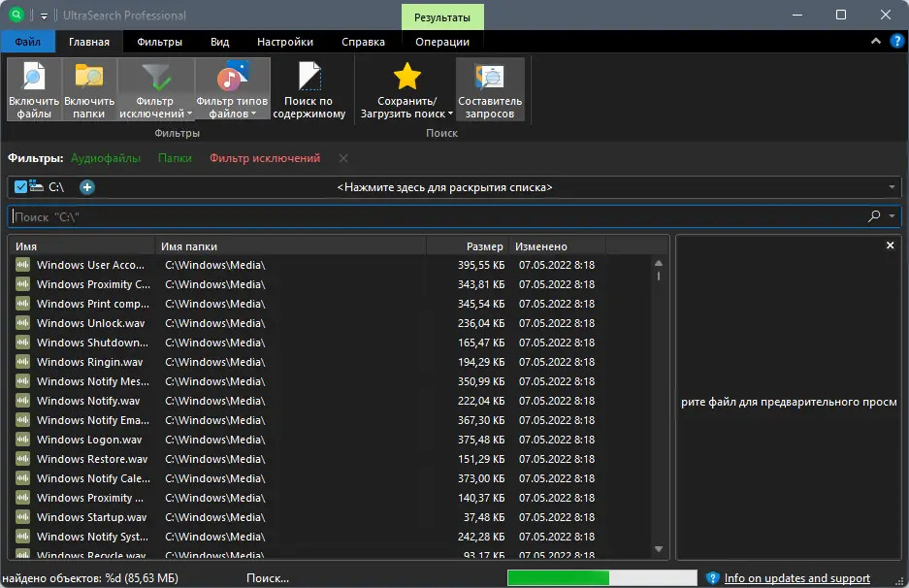Click the 395,55 КБ size cell

481,265
